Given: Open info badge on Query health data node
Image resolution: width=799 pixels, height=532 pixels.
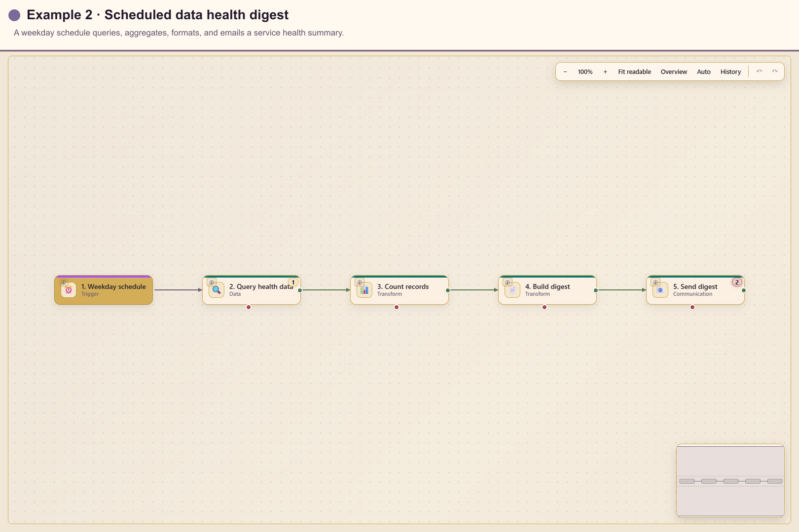Looking at the screenshot, I should [x=212, y=283].
